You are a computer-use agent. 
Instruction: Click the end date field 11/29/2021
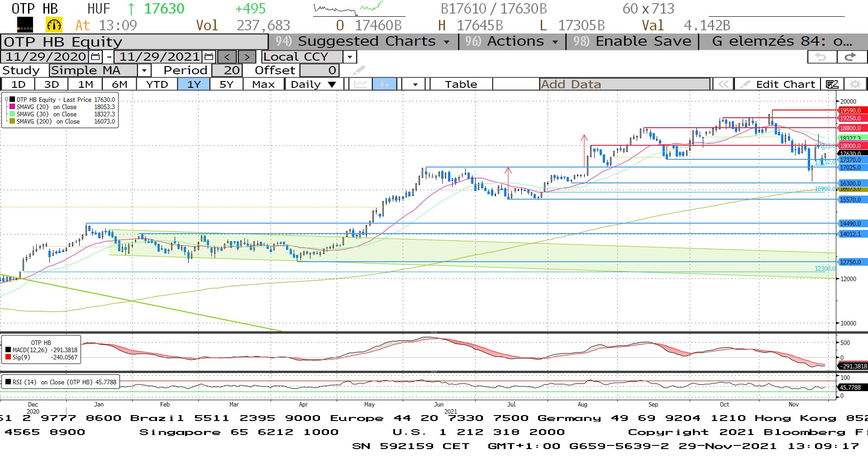click(x=159, y=57)
